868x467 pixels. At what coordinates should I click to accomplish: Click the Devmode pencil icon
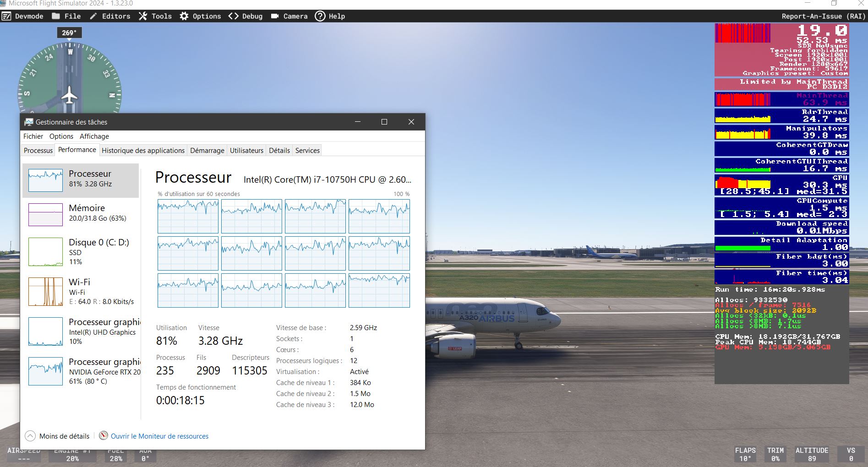(x=6, y=16)
